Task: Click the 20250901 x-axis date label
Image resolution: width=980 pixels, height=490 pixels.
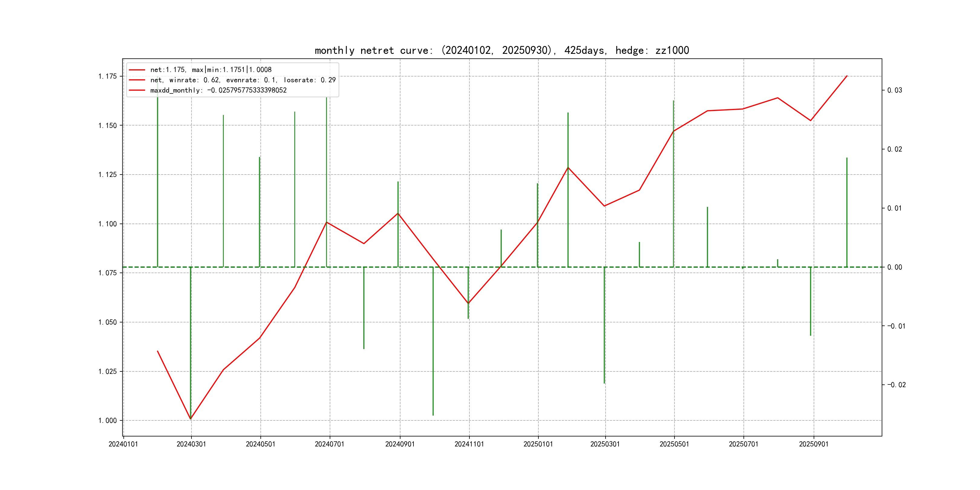Action: 813,444
